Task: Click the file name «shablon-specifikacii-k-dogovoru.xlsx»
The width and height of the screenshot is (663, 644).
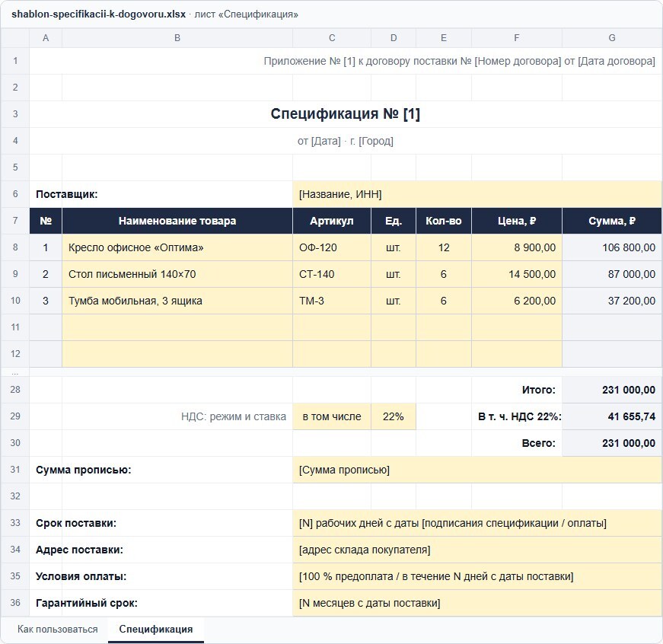Action: tap(98, 14)
